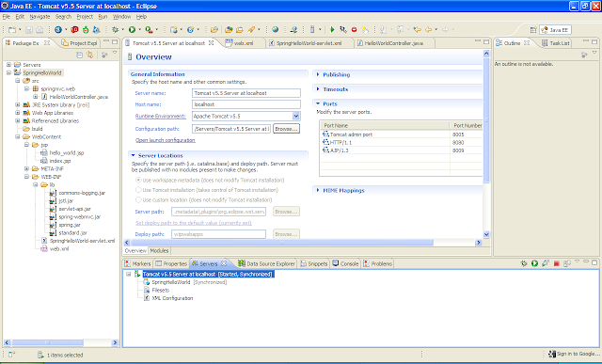Click the green Run toolbar icon

(x=132, y=29)
